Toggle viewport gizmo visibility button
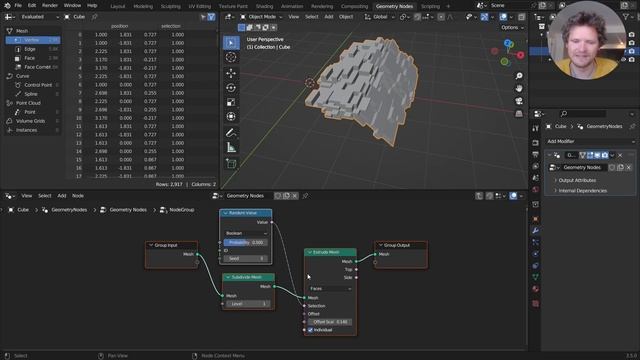The image size is (640, 360). pos(484,17)
